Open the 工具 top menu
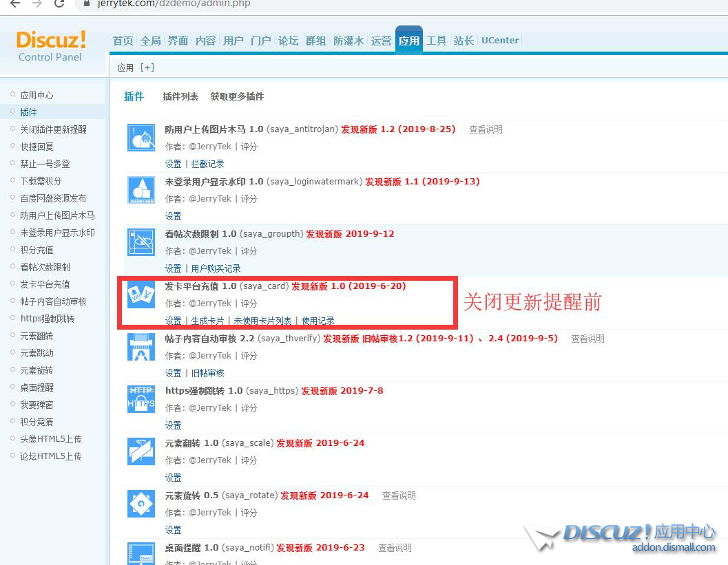This screenshot has width=728, height=565. tap(436, 41)
